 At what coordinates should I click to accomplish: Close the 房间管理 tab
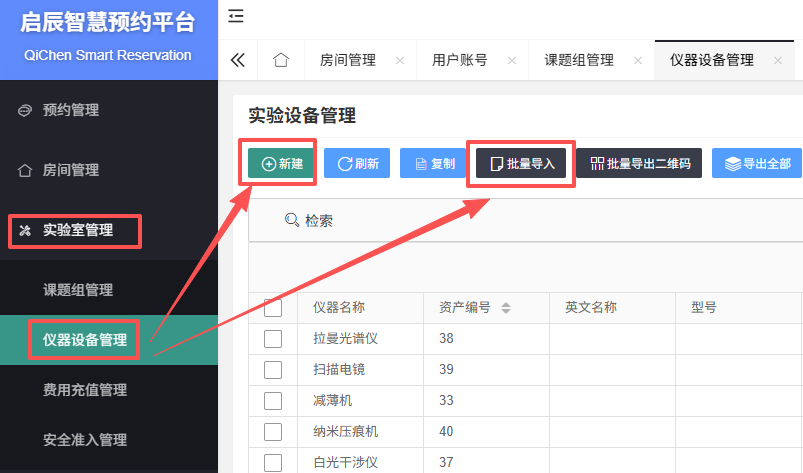tap(400, 61)
